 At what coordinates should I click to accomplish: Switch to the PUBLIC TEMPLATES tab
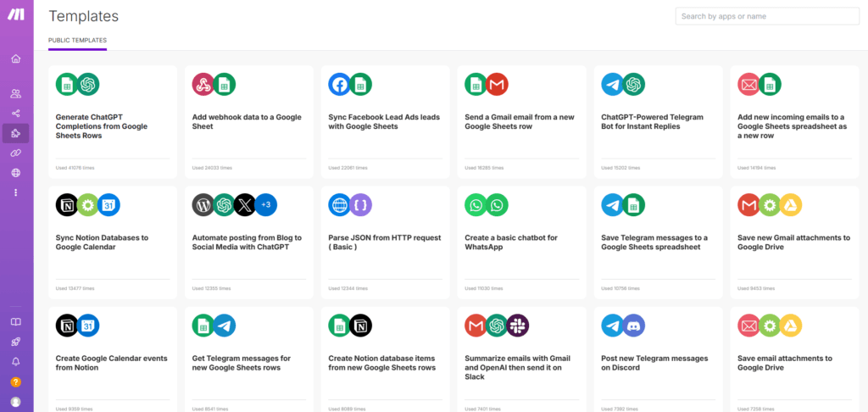77,41
